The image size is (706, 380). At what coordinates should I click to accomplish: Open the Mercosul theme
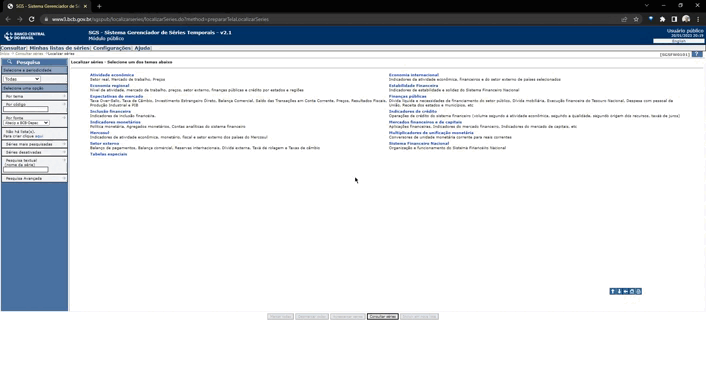coord(100,133)
